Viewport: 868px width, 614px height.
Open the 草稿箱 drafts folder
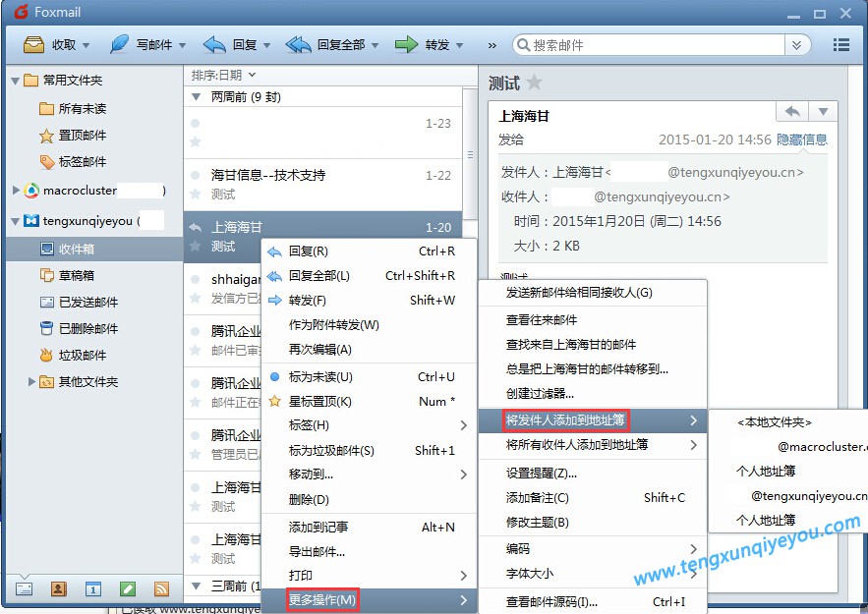coord(67,275)
